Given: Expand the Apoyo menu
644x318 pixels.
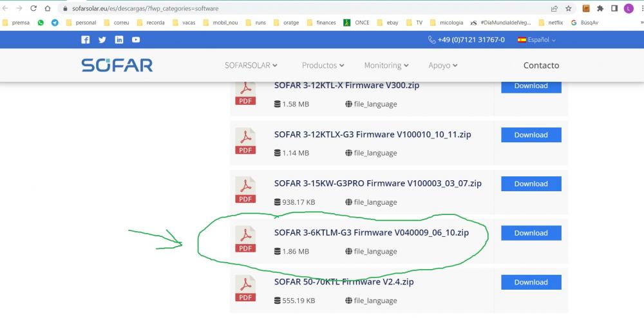Looking at the screenshot, I should 443,65.
